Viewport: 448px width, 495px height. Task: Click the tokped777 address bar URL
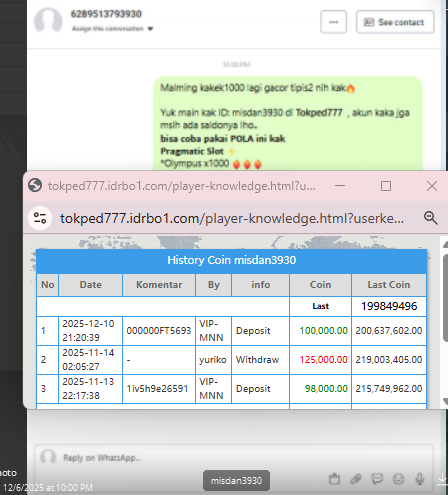[232, 219]
